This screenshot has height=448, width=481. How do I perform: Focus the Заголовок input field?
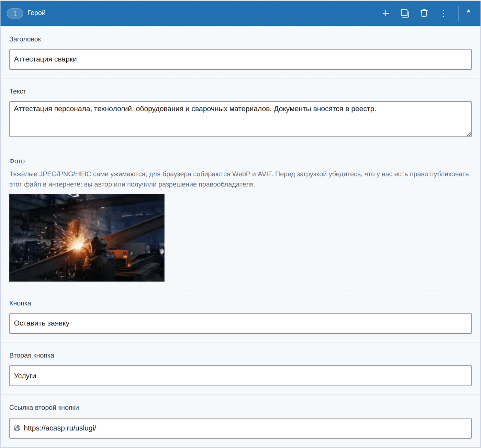[x=240, y=59]
